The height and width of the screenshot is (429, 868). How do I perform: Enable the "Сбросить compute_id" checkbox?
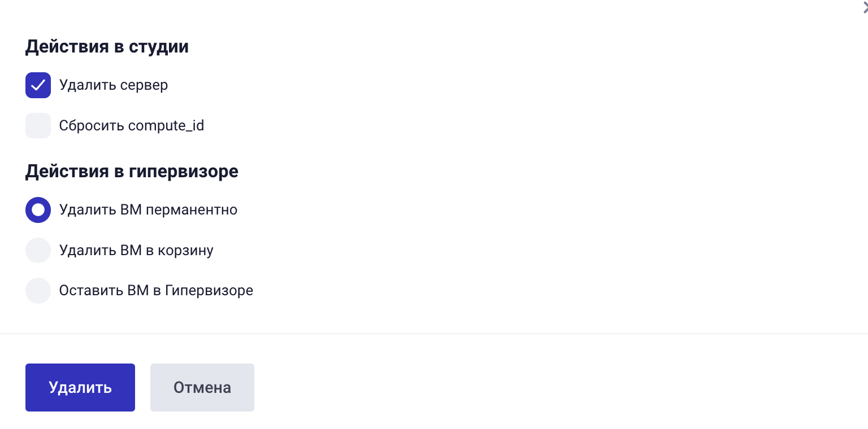(38, 125)
